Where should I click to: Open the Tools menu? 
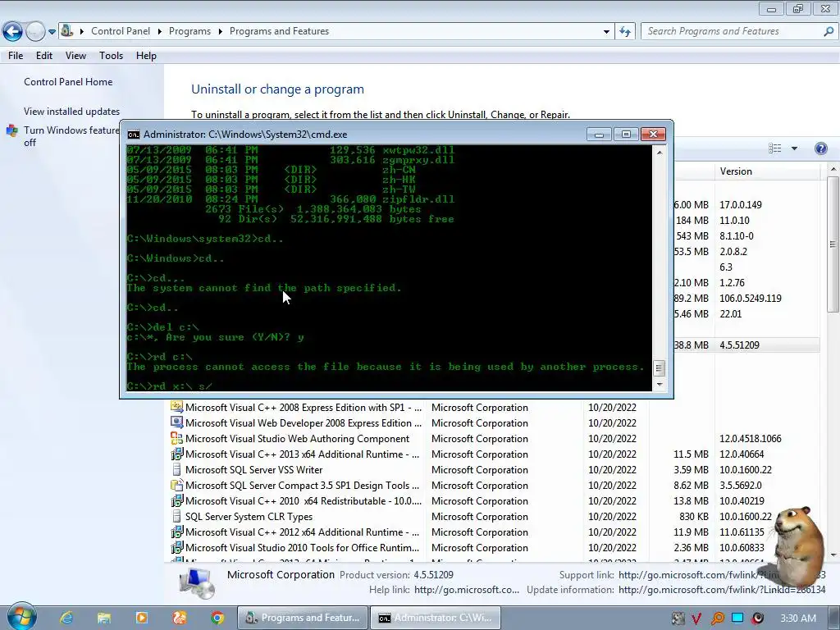[111, 56]
